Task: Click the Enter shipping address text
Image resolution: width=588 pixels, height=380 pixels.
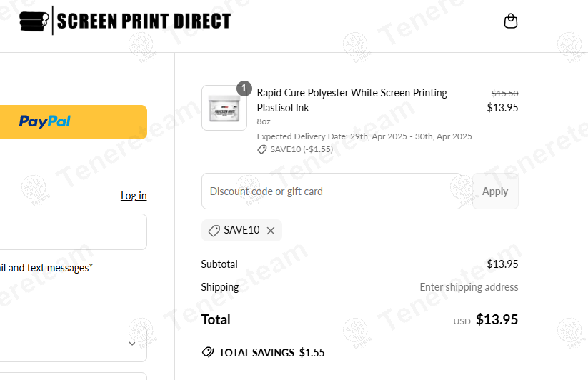Action: pyautogui.click(x=469, y=287)
